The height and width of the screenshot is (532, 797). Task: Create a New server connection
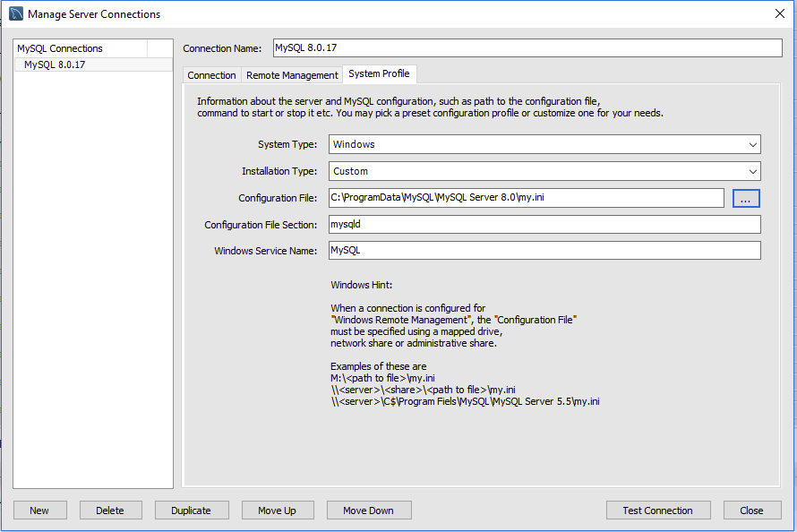(x=39, y=511)
